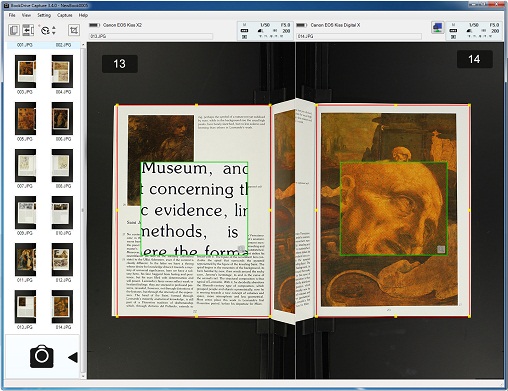Click right page top-right crop handle
The height and width of the screenshot is (391, 508).
469,105
